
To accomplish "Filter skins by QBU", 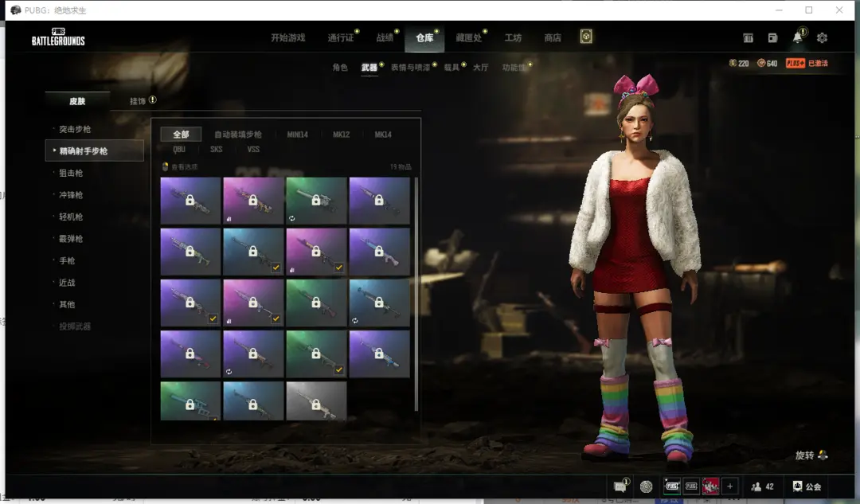I will point(179,149).
